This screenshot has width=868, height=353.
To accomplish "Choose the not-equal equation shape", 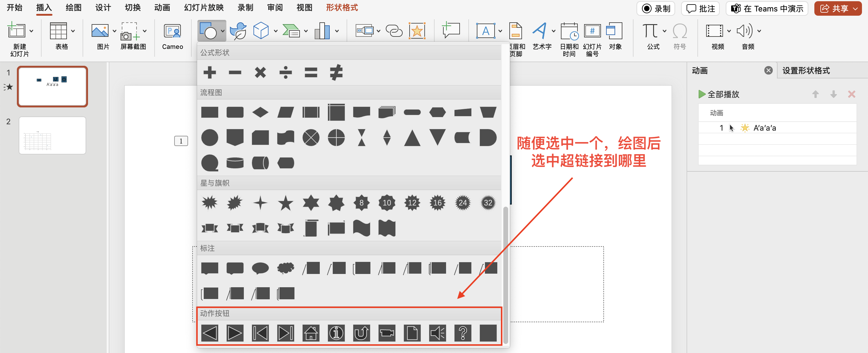I will click(336, 72).
